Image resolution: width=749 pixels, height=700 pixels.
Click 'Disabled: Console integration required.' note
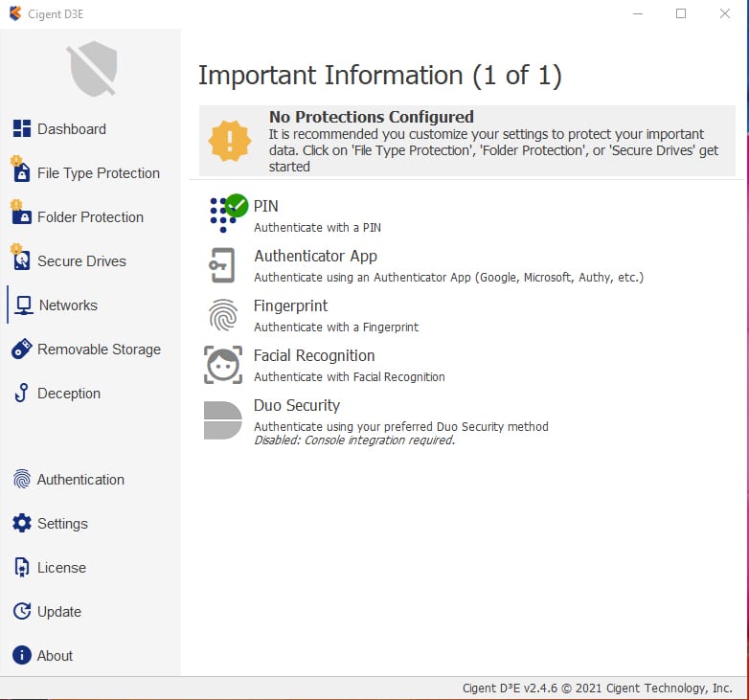pos(354,440)
